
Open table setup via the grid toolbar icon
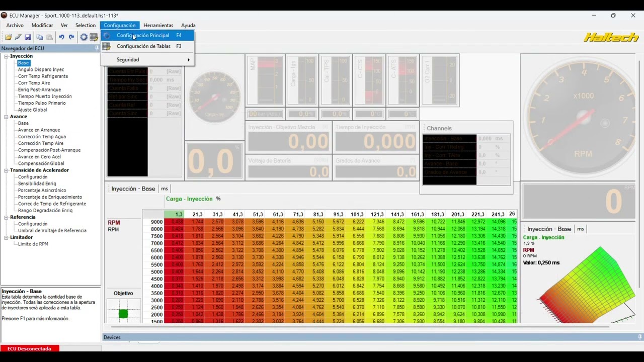pyautogui.click(x=94, y=37)
